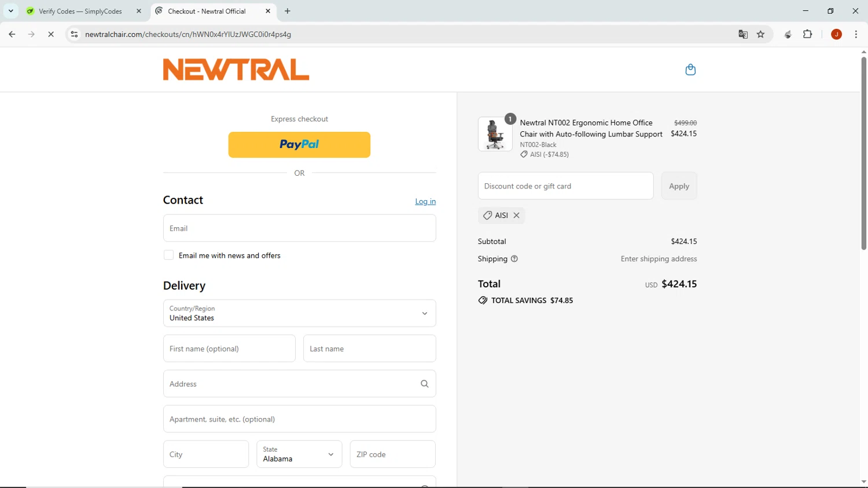Open the Google Translate icon in address bar
868x488 pixels.
coord(743,34)
